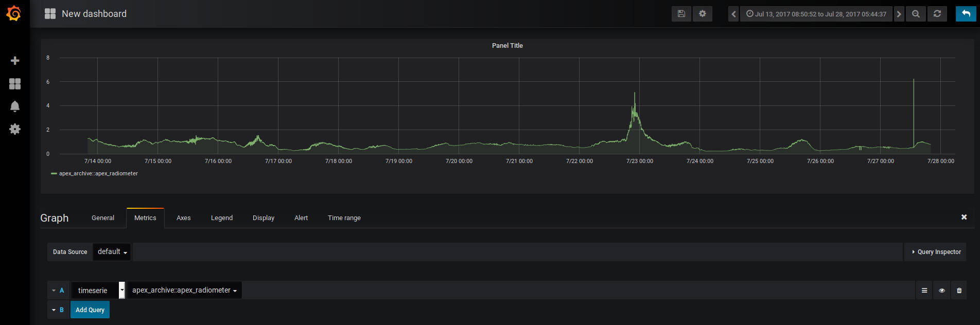Viewport: 980px width, 325px height.
Task: Click the 7/23 00:00 x-axis label
Action: [640, 161]
